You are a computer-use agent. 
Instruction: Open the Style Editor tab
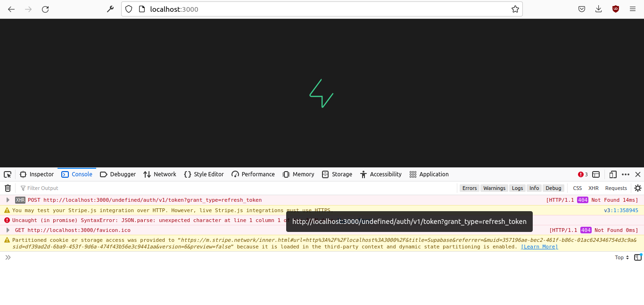tap(204, 174)
